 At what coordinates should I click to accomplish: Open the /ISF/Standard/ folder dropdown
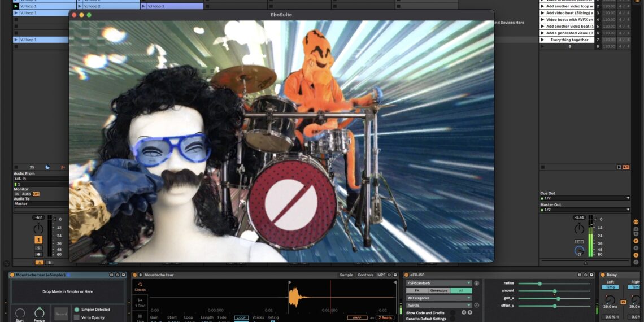(438, 283)
